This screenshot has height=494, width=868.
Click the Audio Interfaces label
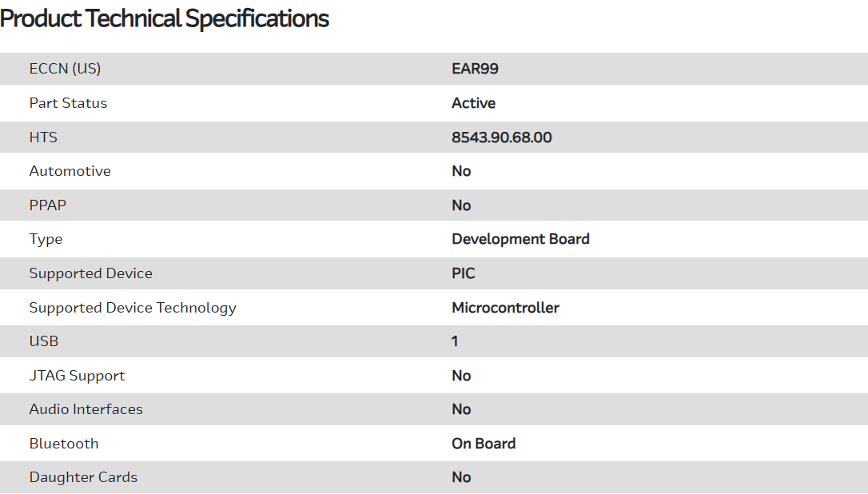86,409
